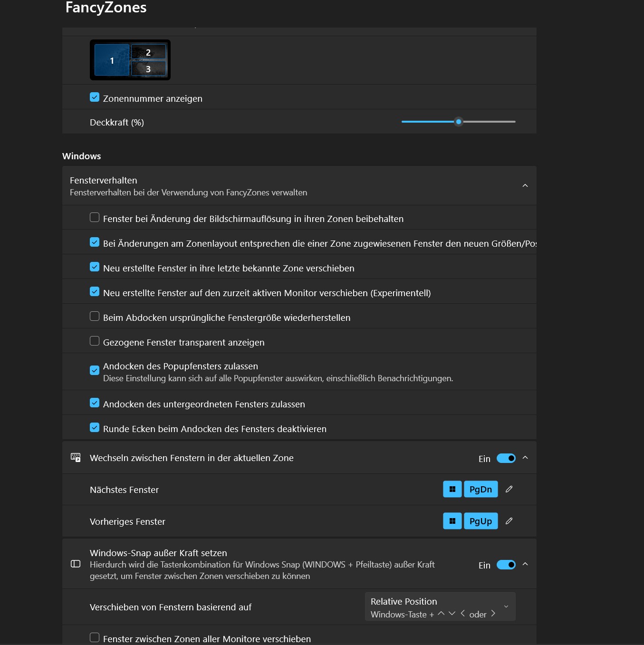Click the Fensterverhalten bei der Verwendung description
The image size is (644, 645).
189,193
